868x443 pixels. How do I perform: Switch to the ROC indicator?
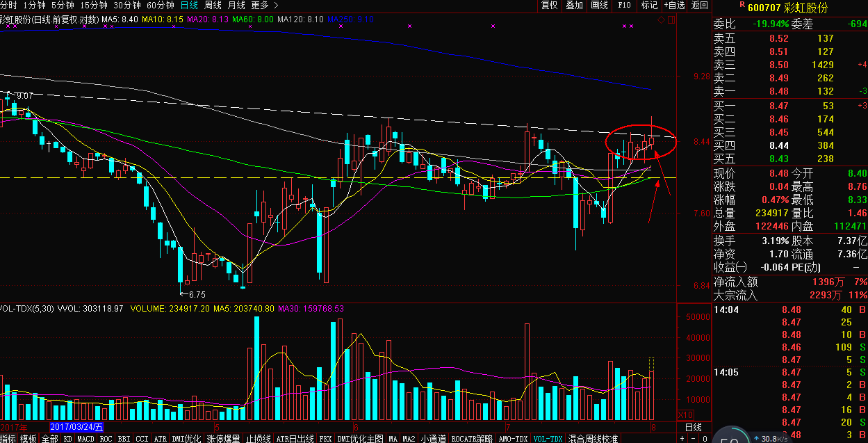[106, 439]
